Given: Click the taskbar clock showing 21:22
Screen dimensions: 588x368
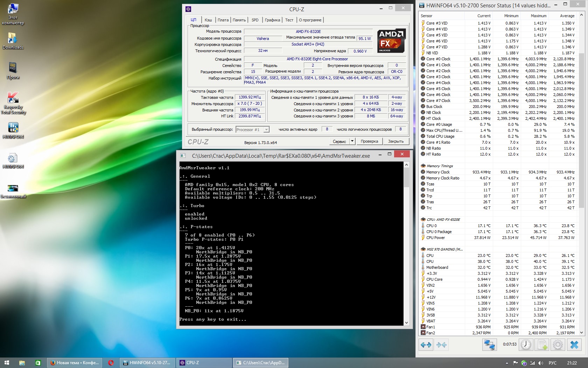Looking at the screenshot, I should [572, 363].
